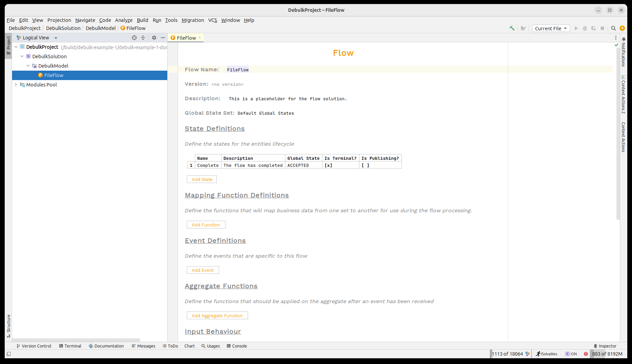Expand the Modules Pool tree node
This screenshot has height=364, width=632.
(16, 85)
